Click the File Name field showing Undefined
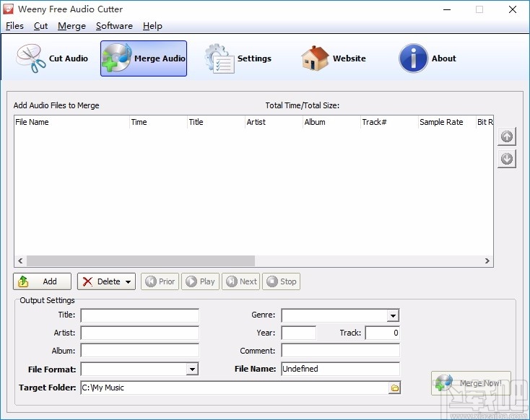This screenshot has height=420, width=530. pyautogui.click(x=340, y=369)
